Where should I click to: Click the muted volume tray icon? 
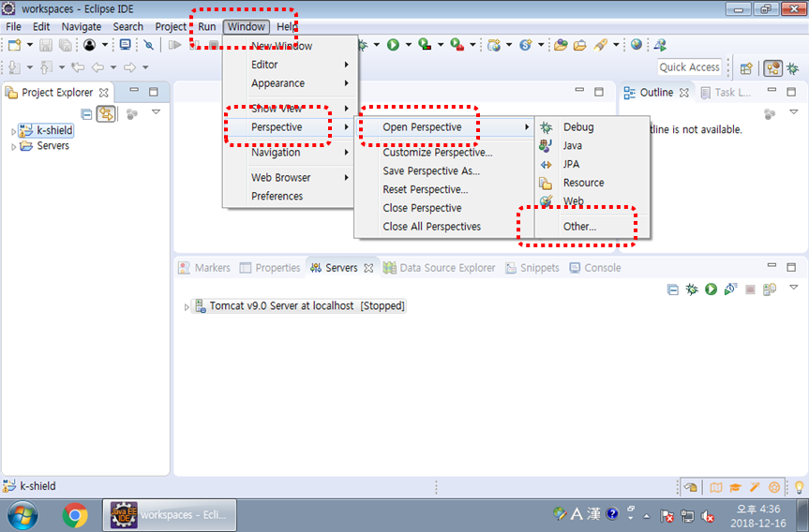click(708, 515)
